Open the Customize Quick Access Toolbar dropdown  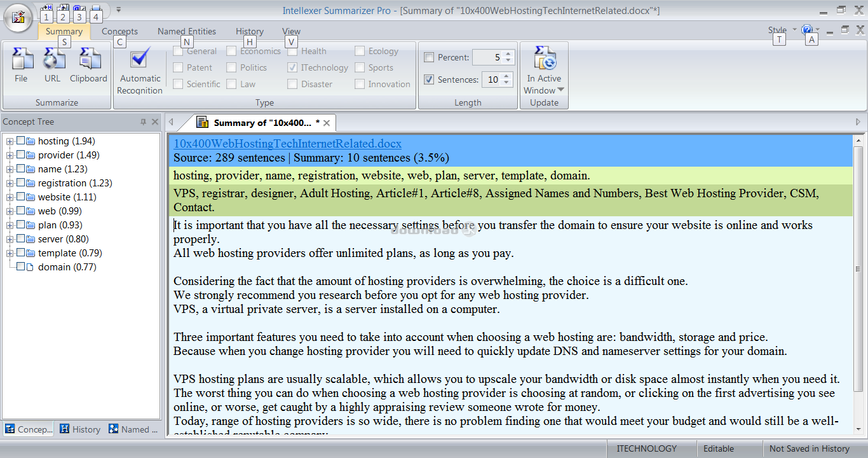click(119, 10)
